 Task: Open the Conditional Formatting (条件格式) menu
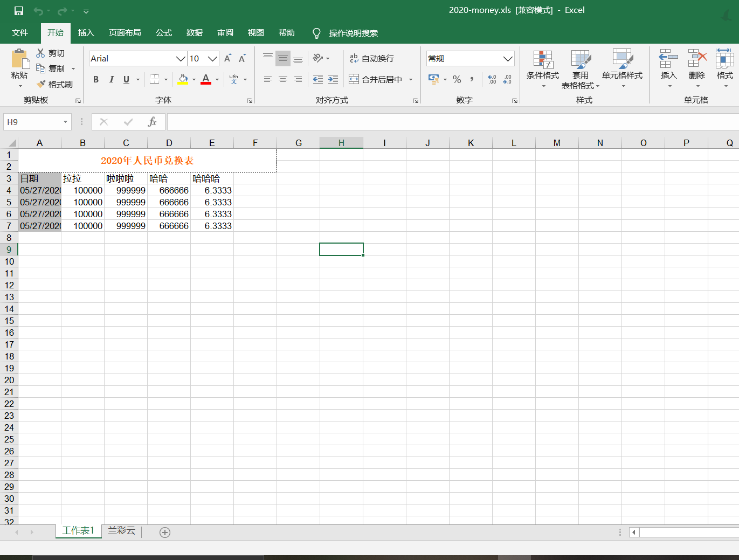click(x=543, y=69)
